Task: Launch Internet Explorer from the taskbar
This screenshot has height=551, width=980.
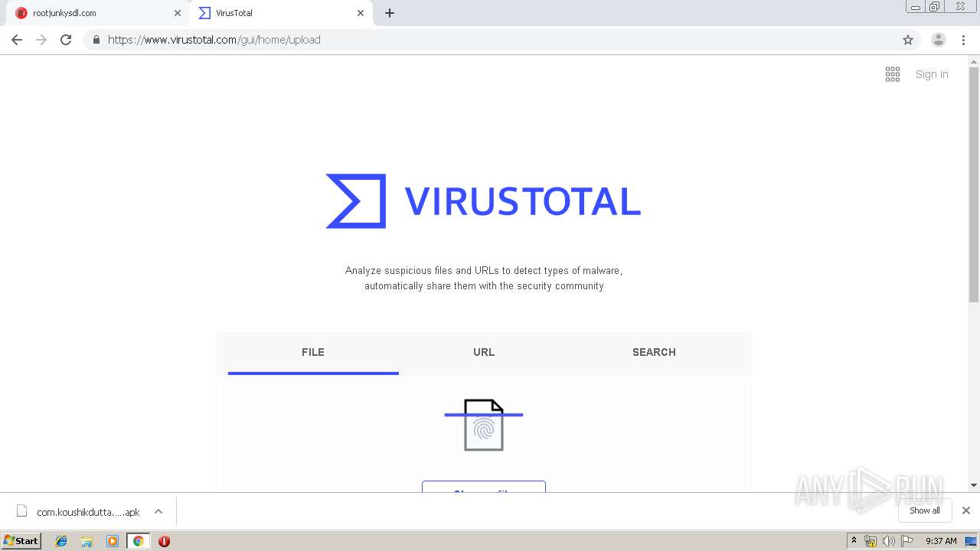Action: click(61, 541)
